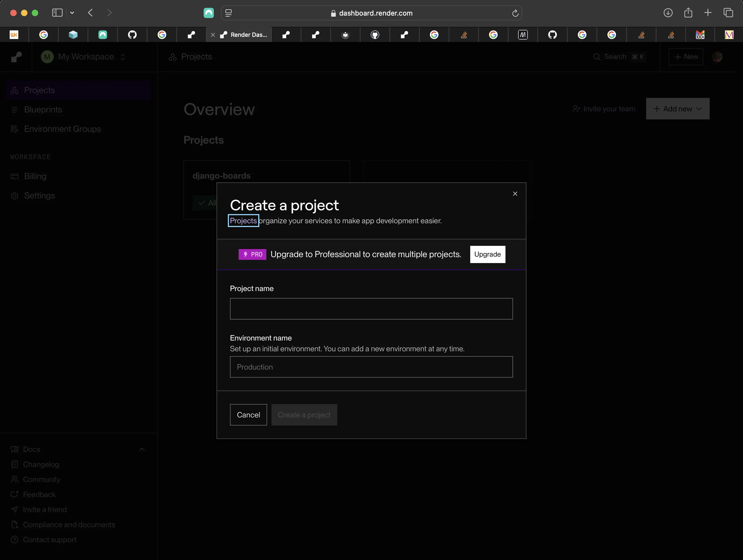Open a new tab with plus icon
The width and height of the screenshot is (743, 560).
coord(708,13)
